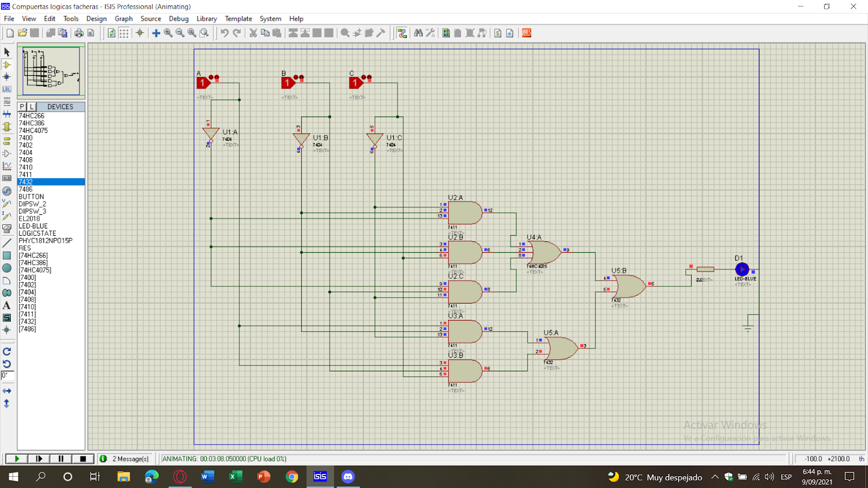This screenshot has width=868, height=488.
Task: Open the Debug menu
Action: pos(178,18)
